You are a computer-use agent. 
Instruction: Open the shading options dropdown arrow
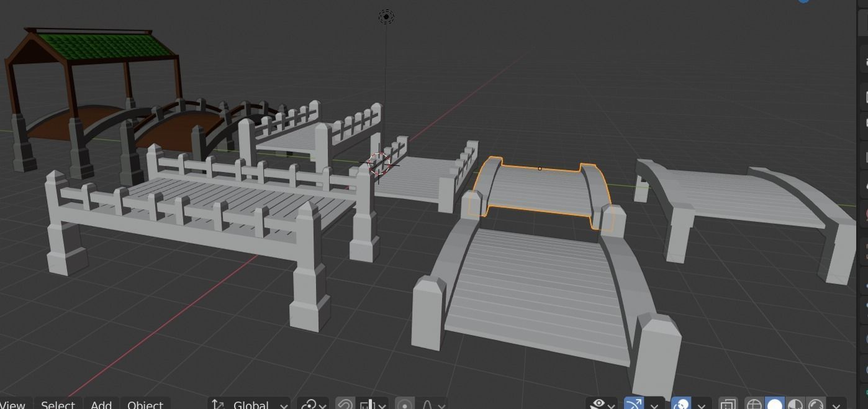pyautogui.click(x=836, y=404)
